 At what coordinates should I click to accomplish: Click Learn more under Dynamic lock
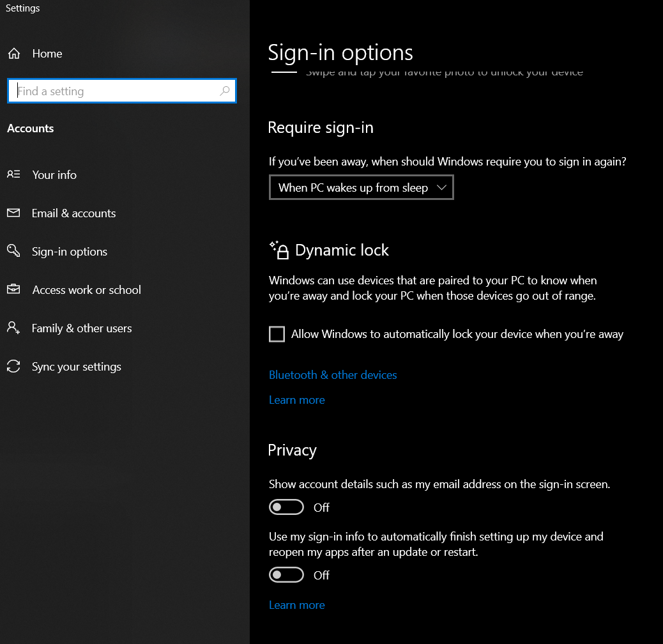click(296, 399)
